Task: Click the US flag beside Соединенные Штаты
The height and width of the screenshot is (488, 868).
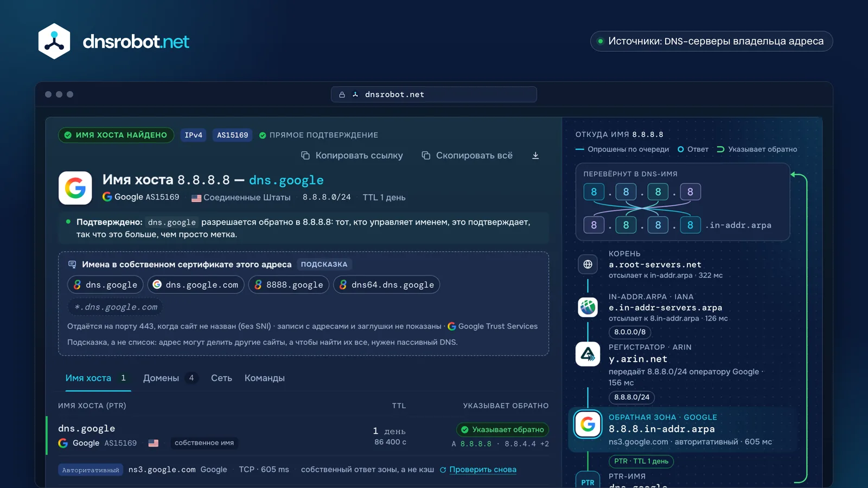Action: click(x=196, y=198)
